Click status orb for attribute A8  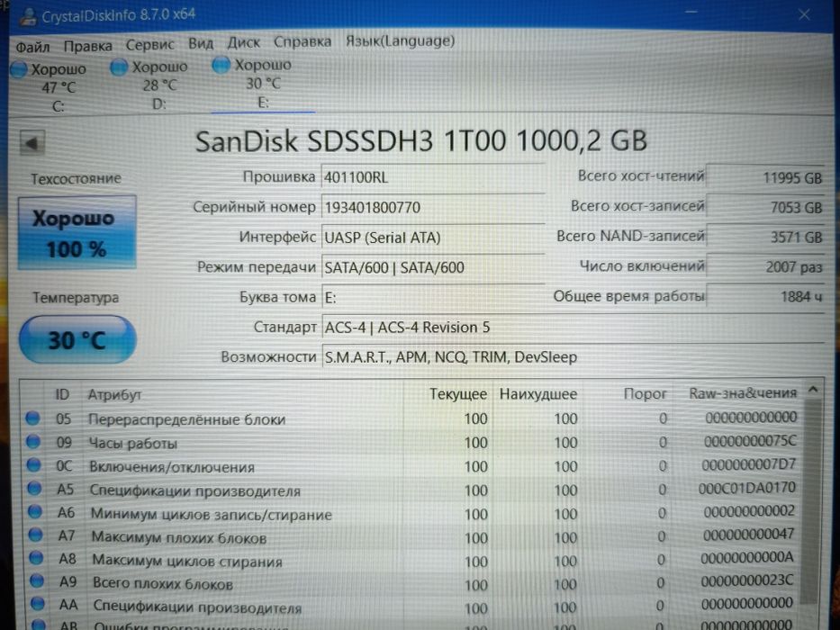click(36, 558)
